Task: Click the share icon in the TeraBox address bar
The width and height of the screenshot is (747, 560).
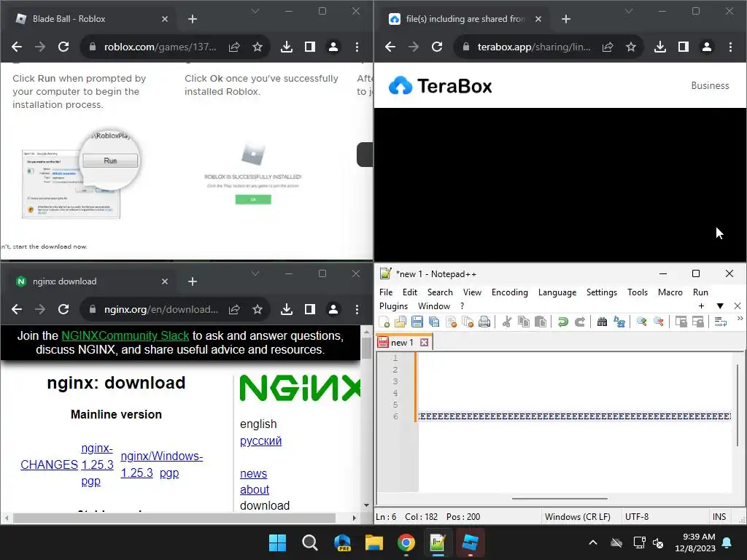Action: (608, 47)
